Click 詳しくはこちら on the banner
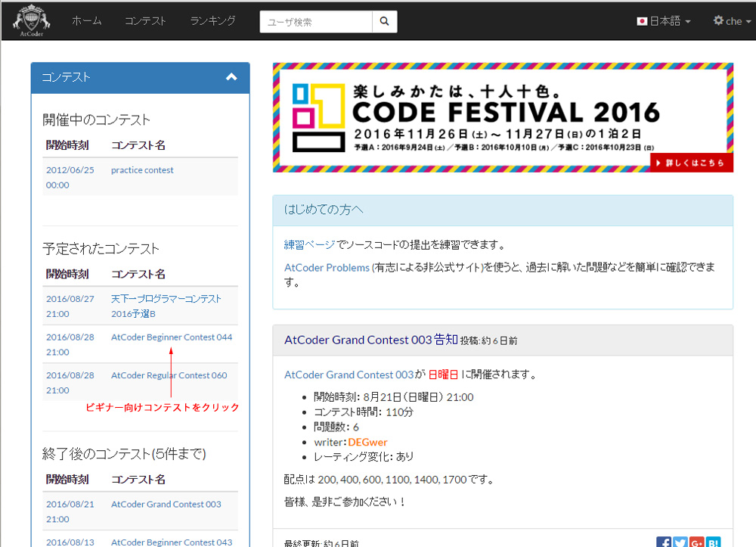 click(x=692, y=163)
